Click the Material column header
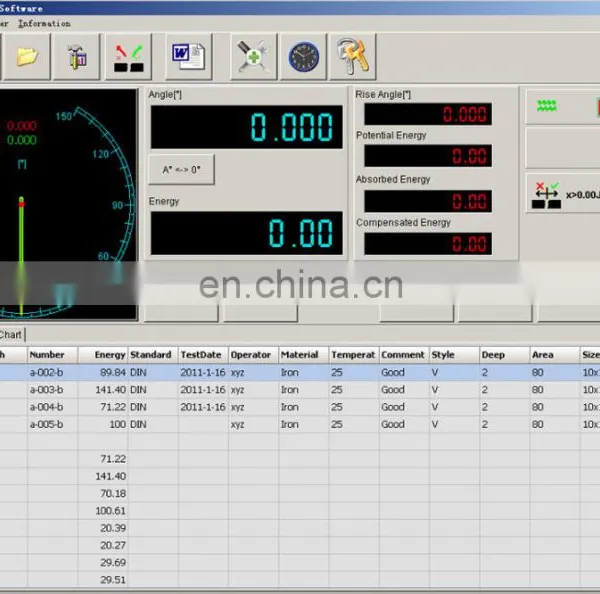600x594 pixels. pyautogui.click(x=303, y=355)
